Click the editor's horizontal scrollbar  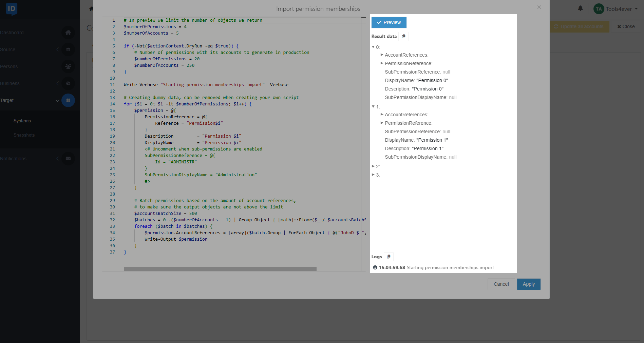click(220, 269)
